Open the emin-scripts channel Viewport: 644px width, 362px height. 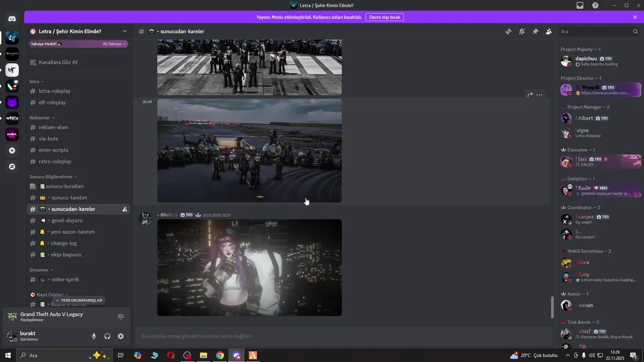click(x=78, y=150)
